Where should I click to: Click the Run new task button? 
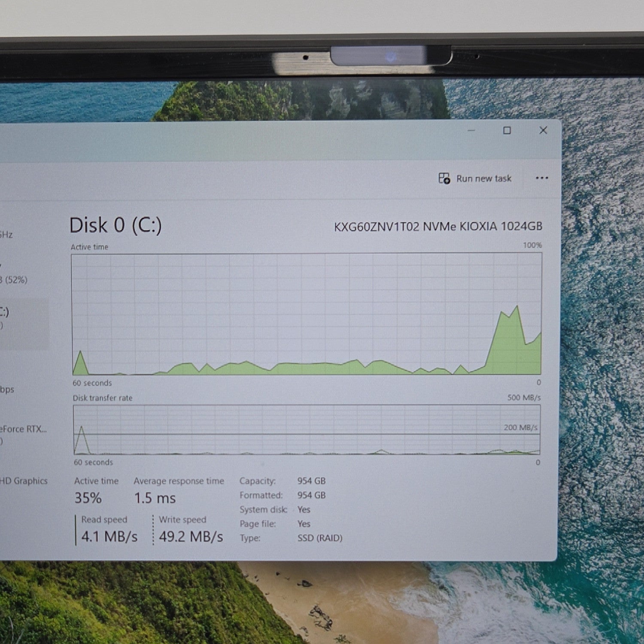(475, 178)
